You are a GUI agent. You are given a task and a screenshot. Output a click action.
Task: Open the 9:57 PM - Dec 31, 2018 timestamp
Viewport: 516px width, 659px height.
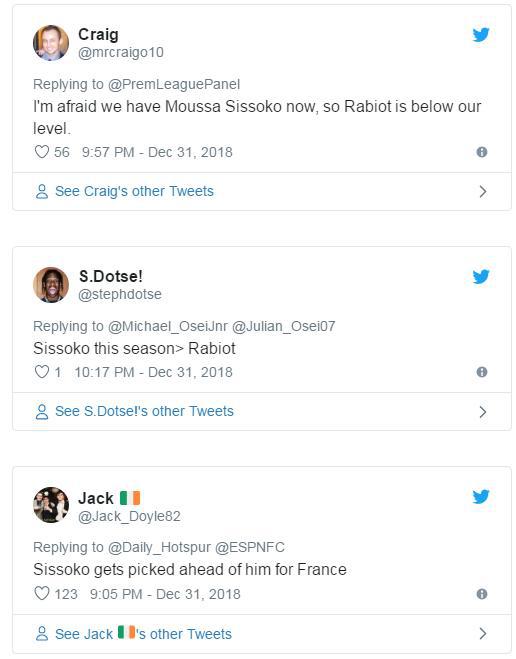click(157, 152)
